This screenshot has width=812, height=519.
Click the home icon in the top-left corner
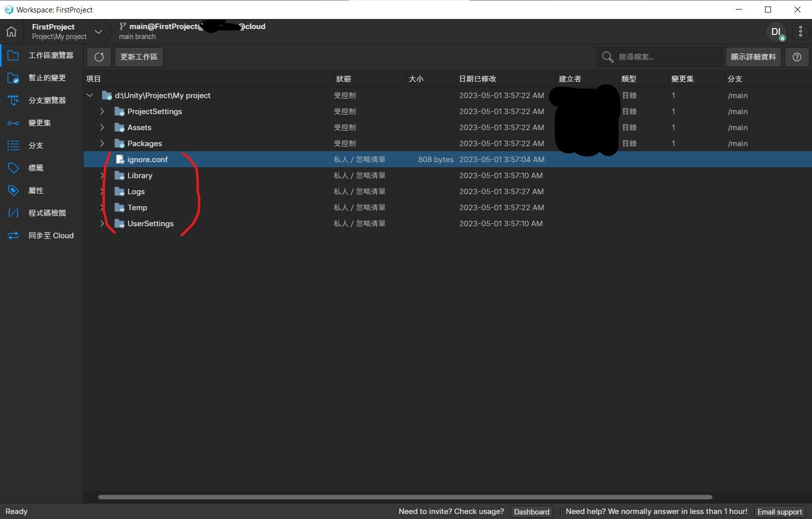[x=11, y=31]
